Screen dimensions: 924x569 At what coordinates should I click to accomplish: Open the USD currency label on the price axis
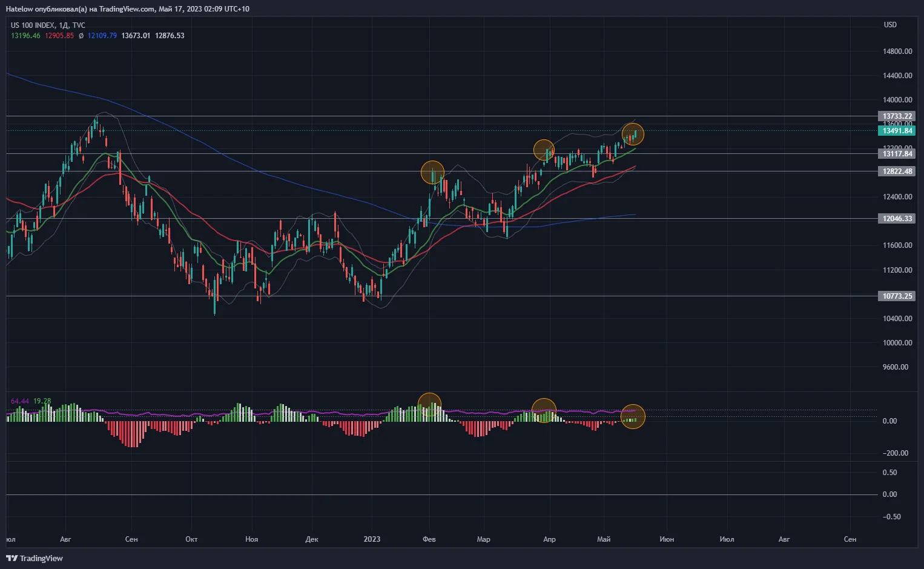tap(890, 25)
